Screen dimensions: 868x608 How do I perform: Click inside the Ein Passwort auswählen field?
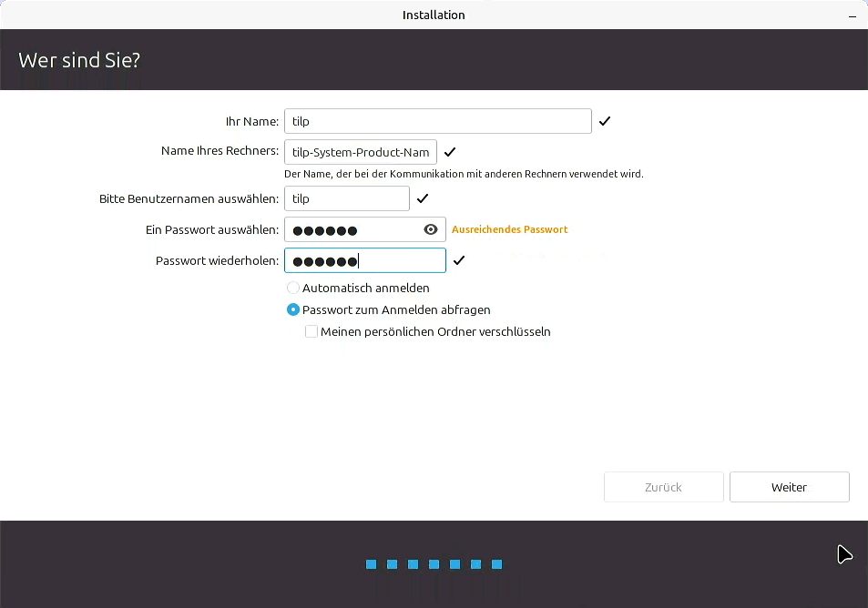[351, 229]
